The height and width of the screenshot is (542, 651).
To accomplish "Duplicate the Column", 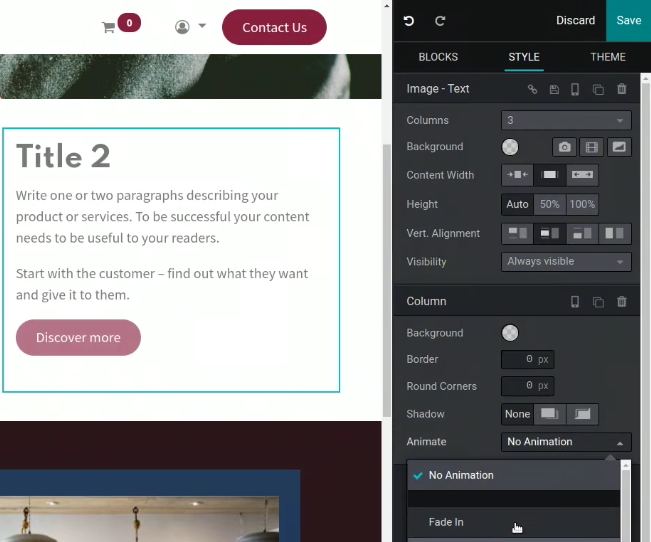I will (x=598, y=302).
